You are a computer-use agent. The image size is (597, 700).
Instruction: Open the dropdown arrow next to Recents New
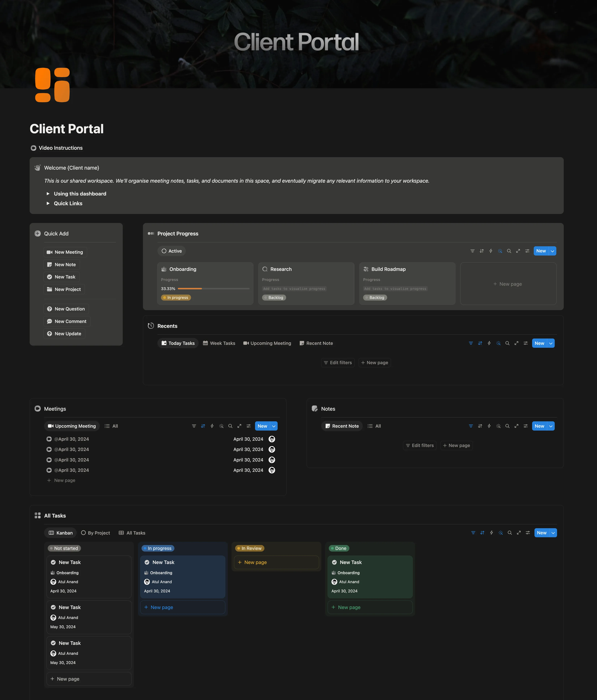tap(551, 343)
